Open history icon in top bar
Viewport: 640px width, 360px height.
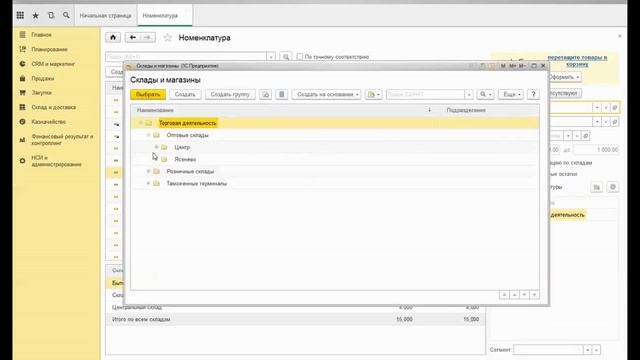pyautogui.click(x=51, y=16)
